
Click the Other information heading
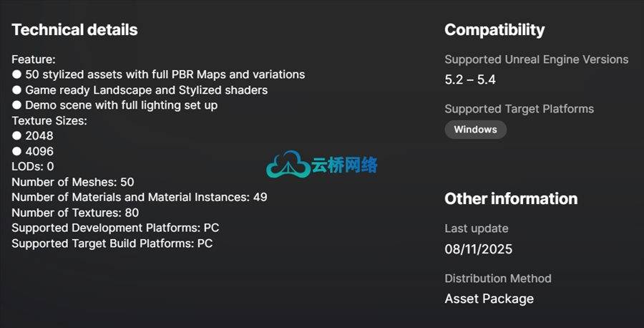point(511,198)
